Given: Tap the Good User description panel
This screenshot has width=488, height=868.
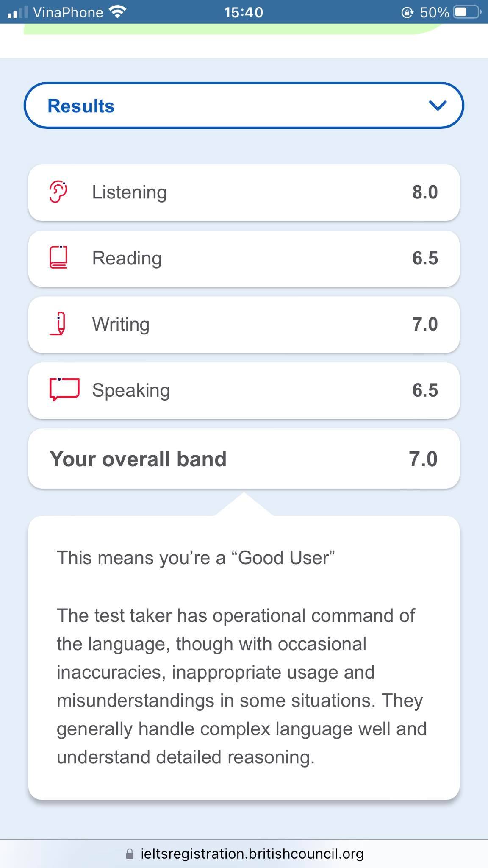Looking at the screenshot, I should point(244,658).
